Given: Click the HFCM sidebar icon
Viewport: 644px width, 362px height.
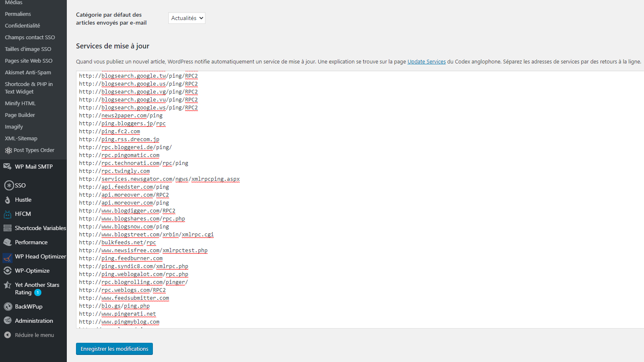Looking at the screenshot, I should [8, 214].
